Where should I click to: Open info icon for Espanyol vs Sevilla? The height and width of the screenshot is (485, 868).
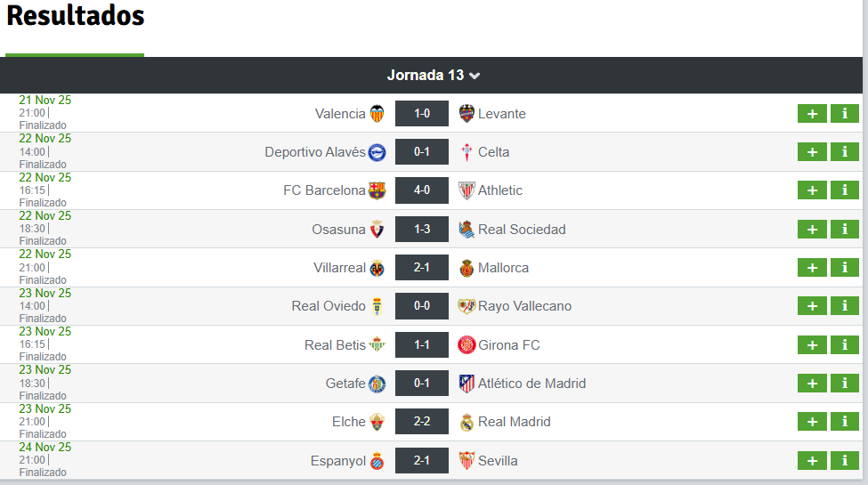(845, 461)
